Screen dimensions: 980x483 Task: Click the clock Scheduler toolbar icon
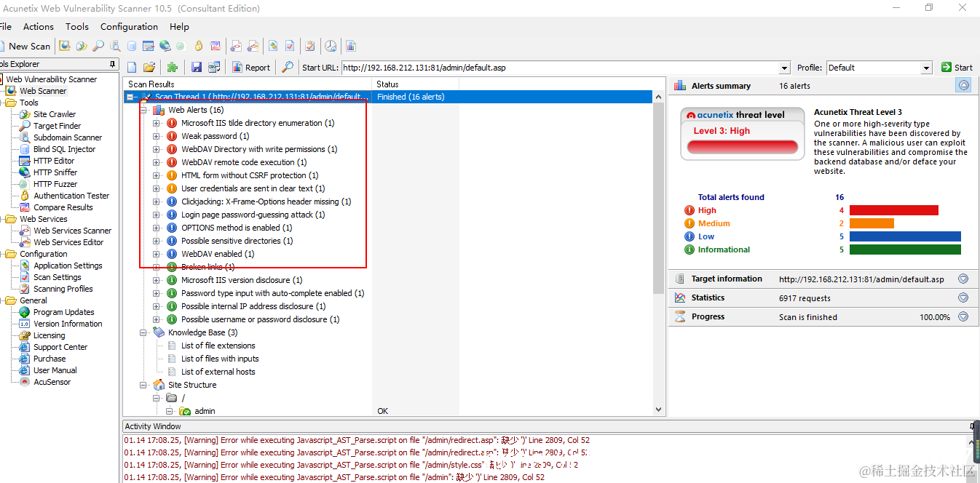[331, 46]
